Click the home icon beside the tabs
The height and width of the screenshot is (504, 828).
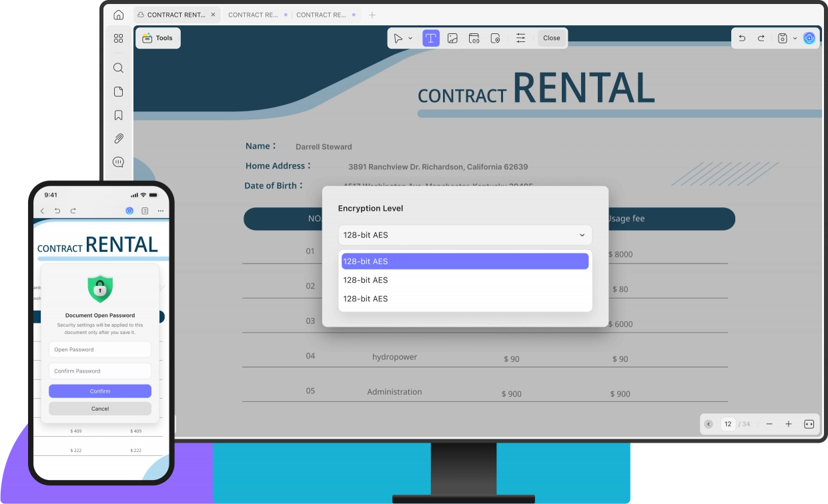[x=118, y=15]
